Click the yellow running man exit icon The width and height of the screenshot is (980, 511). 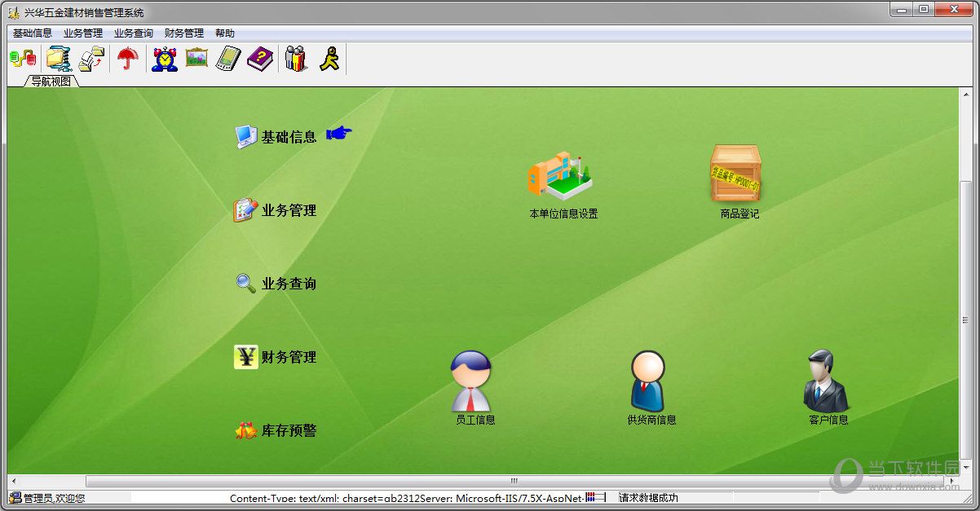click(329, 59)
